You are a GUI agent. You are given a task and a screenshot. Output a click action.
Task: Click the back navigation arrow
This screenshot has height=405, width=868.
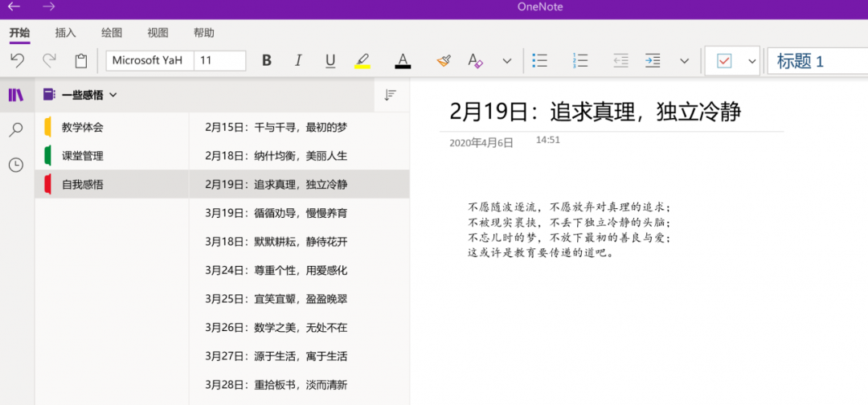[x=14, y=6]
